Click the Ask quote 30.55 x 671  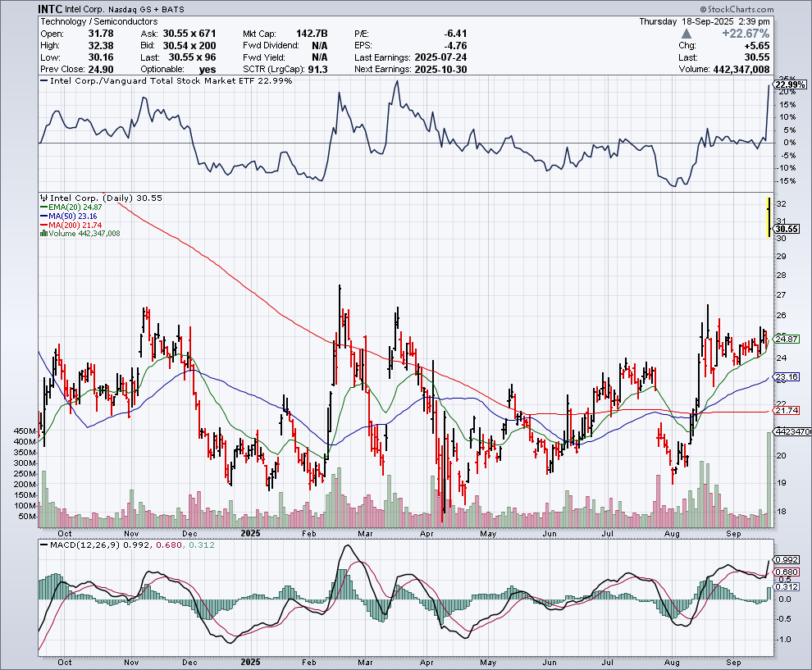point(189,34)
